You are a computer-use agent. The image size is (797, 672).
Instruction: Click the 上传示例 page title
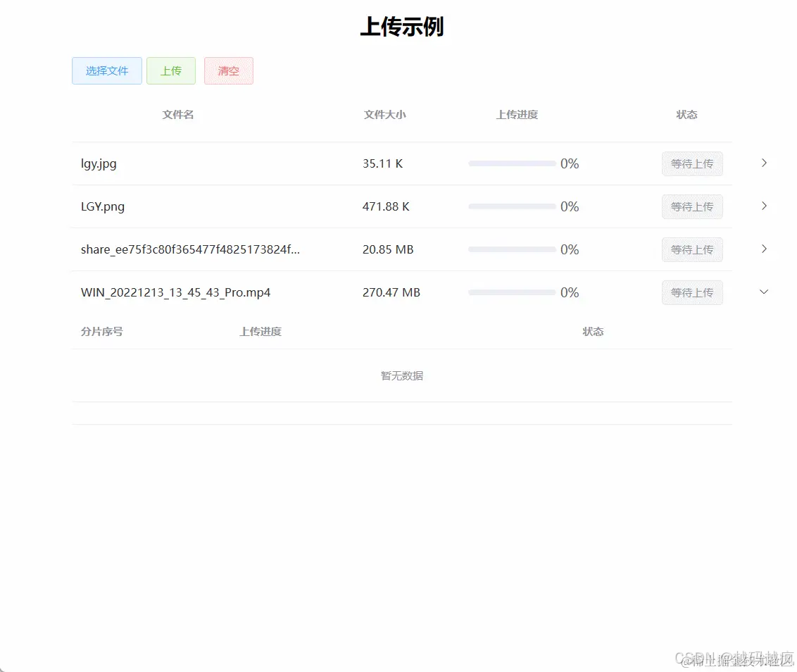(x=401, y=27)
